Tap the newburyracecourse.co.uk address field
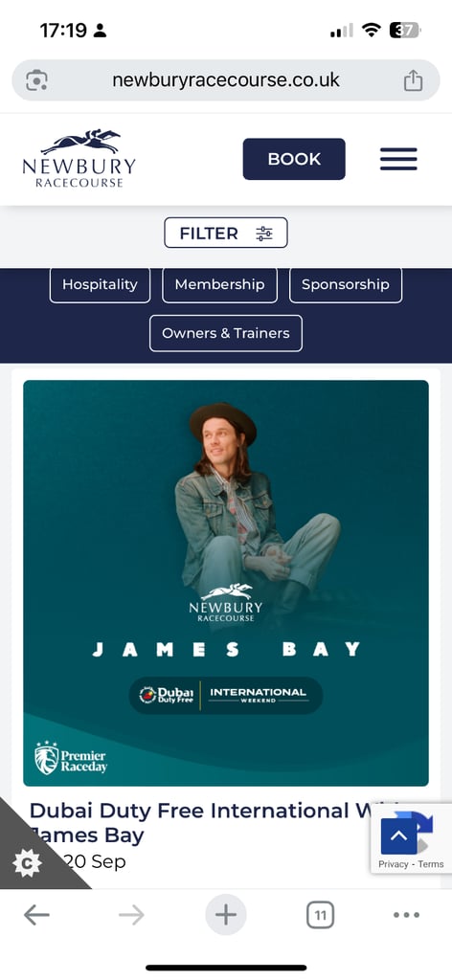The height and width of the screenshot is (980, 452). tap(226, 80)
